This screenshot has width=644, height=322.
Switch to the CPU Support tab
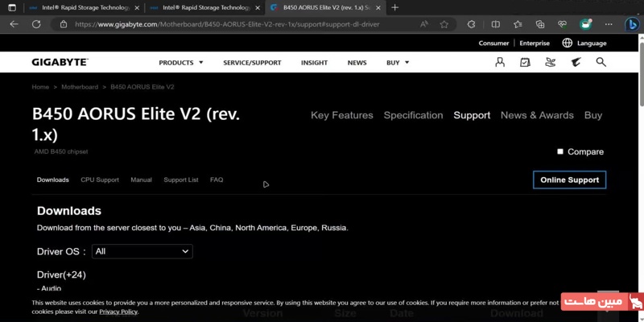(x=100, y=180)
